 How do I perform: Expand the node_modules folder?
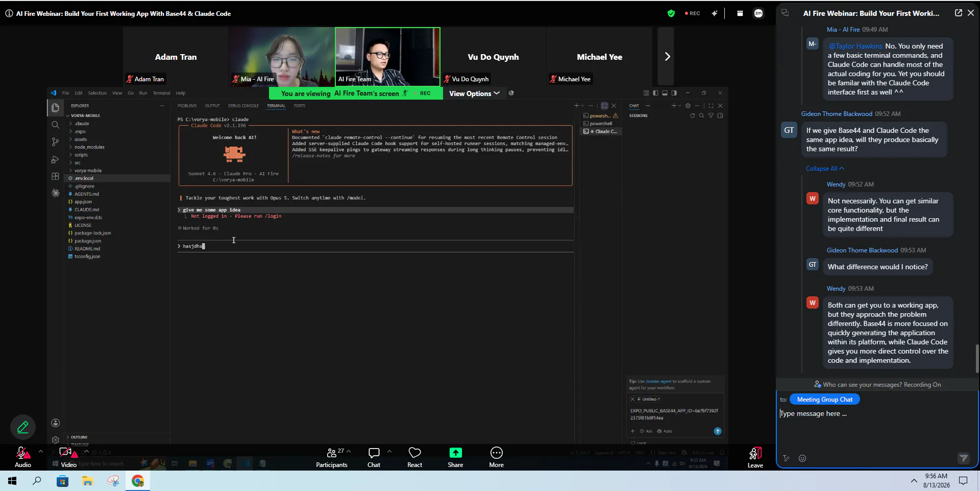(89, 147)
